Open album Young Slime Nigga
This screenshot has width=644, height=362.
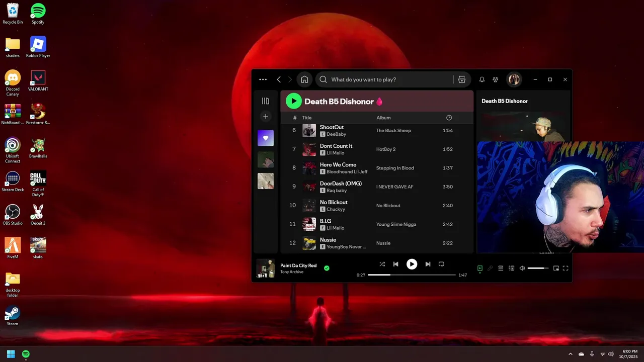[396, 224]
